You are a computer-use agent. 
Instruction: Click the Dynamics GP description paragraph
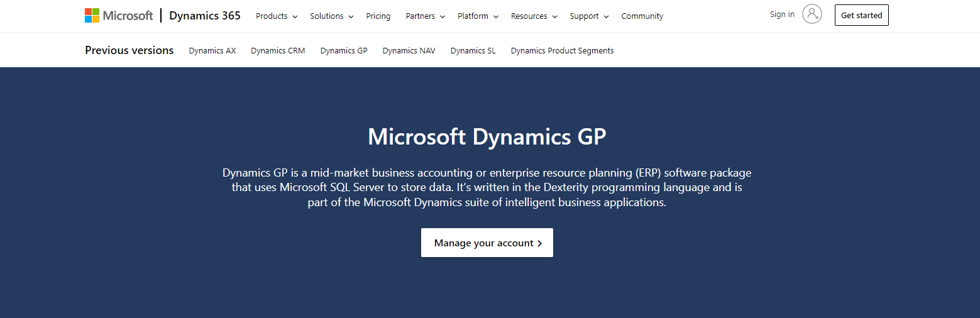click(487, 187)
